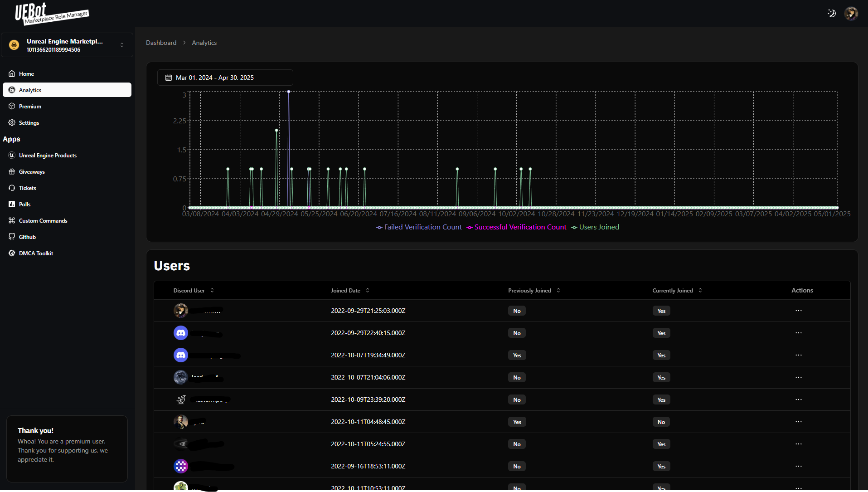The image size is (868, 492).
Task: Expand the Unreal Engine Marketplace server selector
Action: coord(67,45)
